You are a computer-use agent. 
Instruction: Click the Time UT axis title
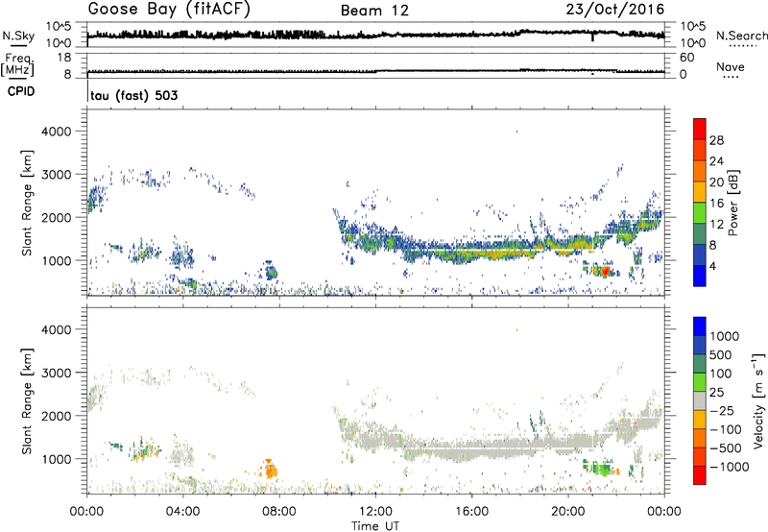coord(375,526)
